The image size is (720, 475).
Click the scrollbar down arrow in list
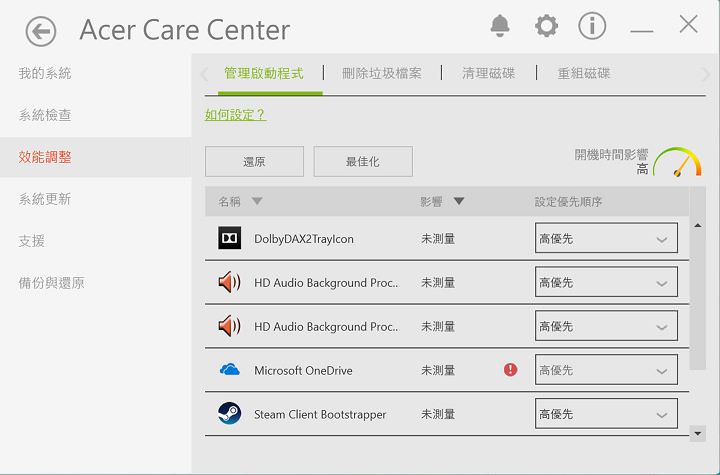pos(697,433)
